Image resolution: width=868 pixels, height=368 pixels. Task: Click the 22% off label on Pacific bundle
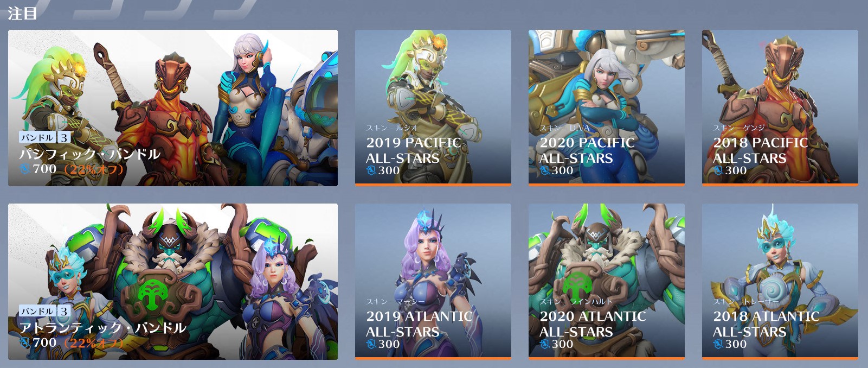coord(94,169)
